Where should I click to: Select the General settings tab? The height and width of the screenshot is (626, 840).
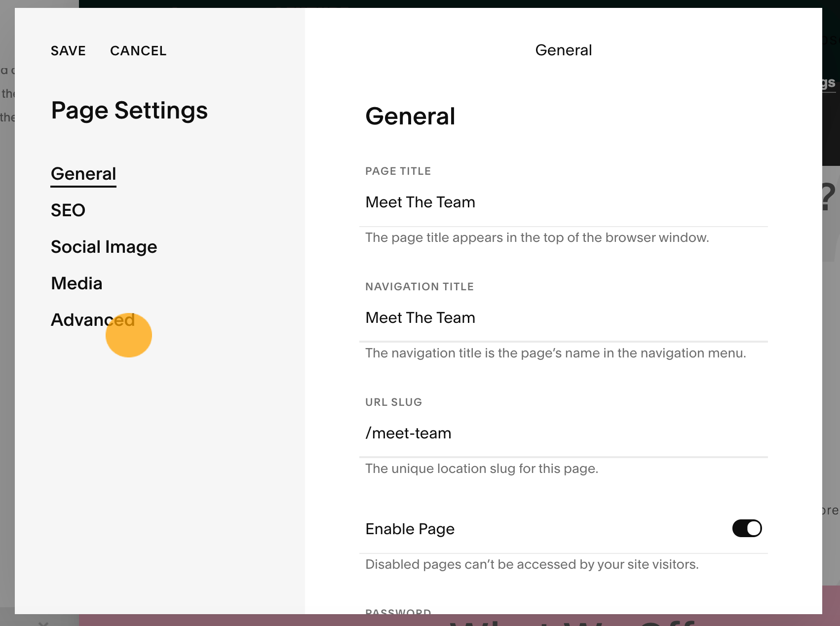83,174
